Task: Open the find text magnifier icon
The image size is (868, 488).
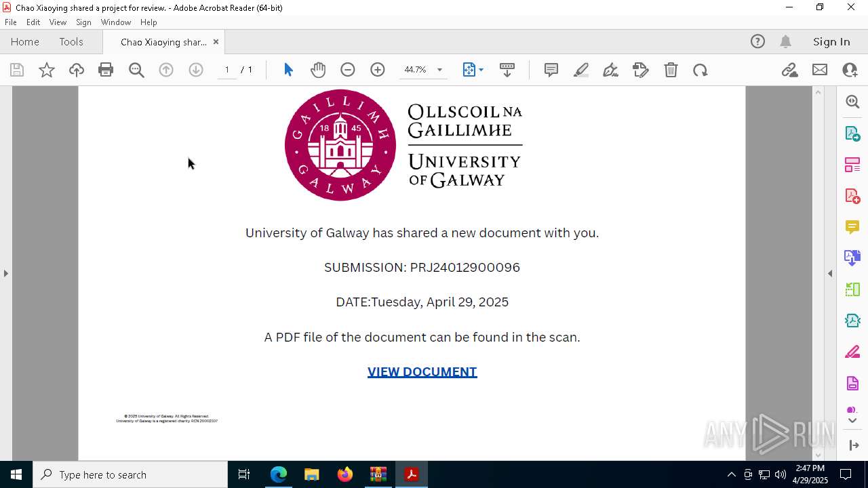Action: coord(136,70)
